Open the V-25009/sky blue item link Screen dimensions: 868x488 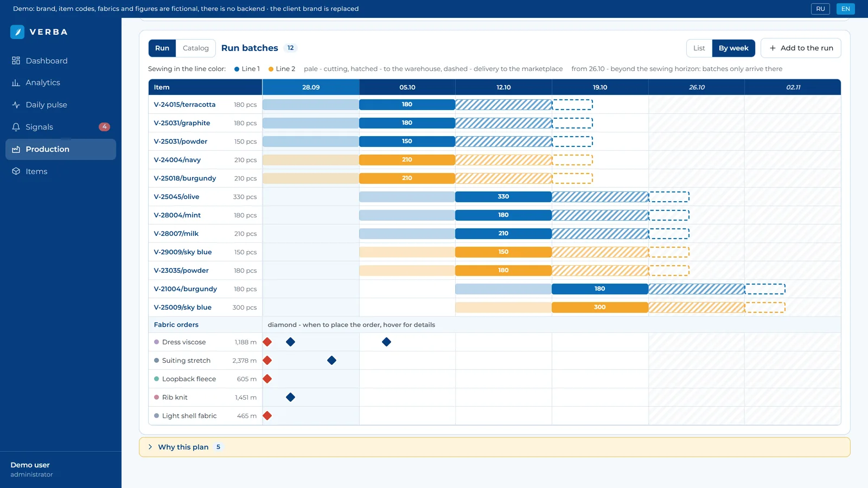pos(182,307)
